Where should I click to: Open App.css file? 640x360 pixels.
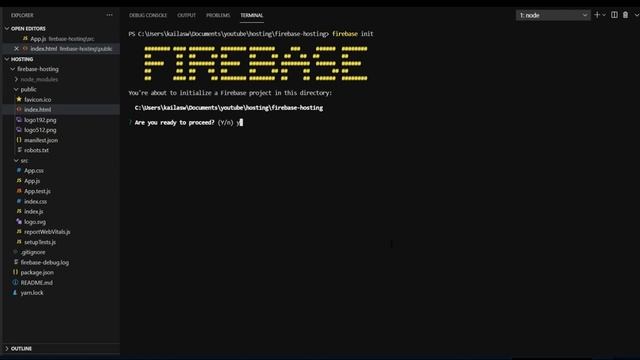[34, 171]
